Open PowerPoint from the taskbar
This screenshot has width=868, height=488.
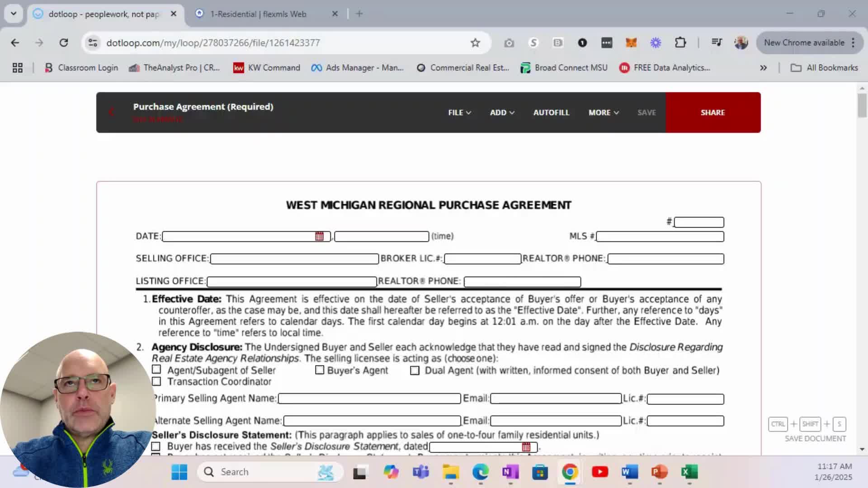point(660,472)
